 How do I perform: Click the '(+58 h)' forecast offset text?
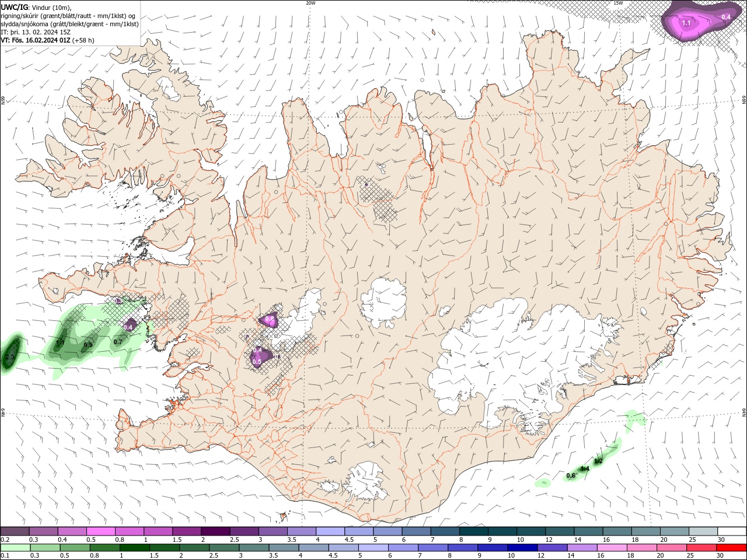pyautogui.click(x=83, y=40)
